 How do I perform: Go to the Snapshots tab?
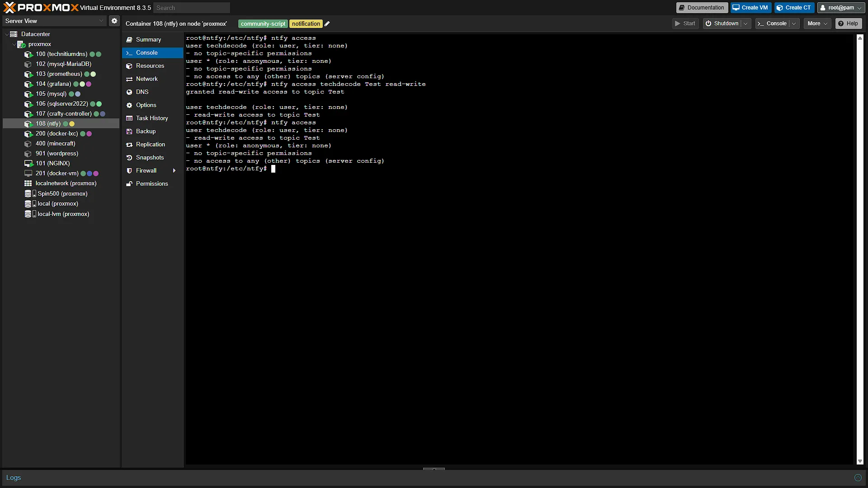point(152,158)
